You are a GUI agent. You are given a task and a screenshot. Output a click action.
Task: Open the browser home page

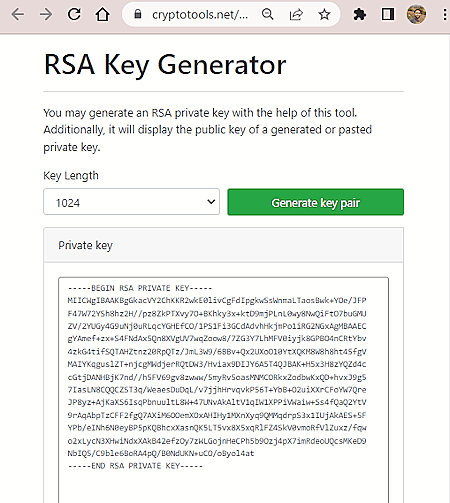click(102, 14)
